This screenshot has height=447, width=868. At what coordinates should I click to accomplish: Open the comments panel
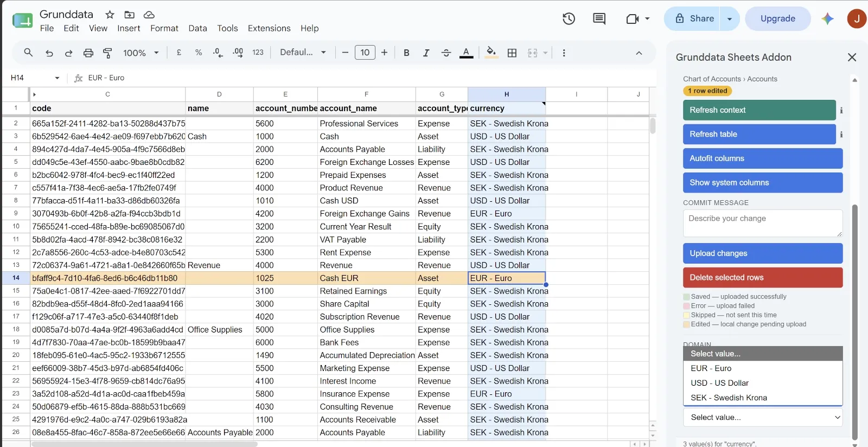pos(599,18)
